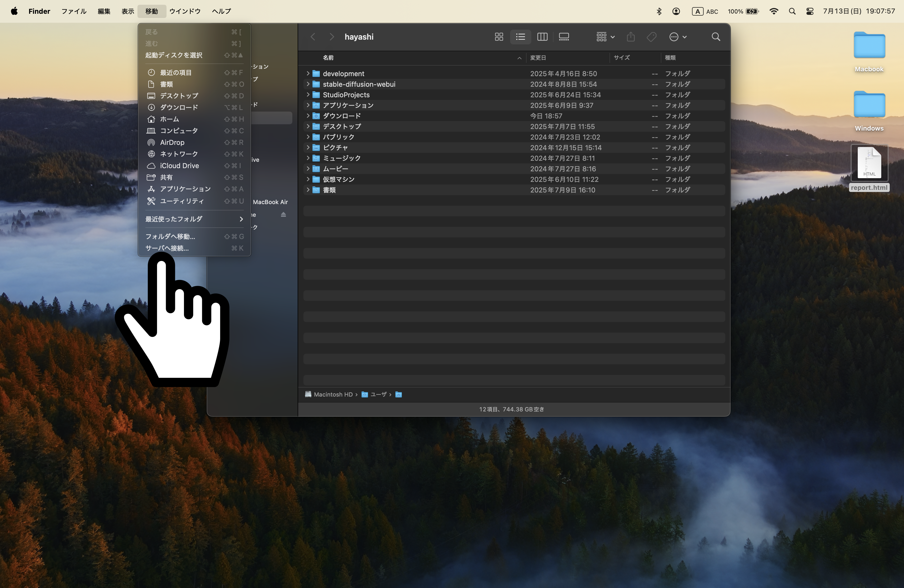Switch Finder to icon view

[x=499, y=37]
